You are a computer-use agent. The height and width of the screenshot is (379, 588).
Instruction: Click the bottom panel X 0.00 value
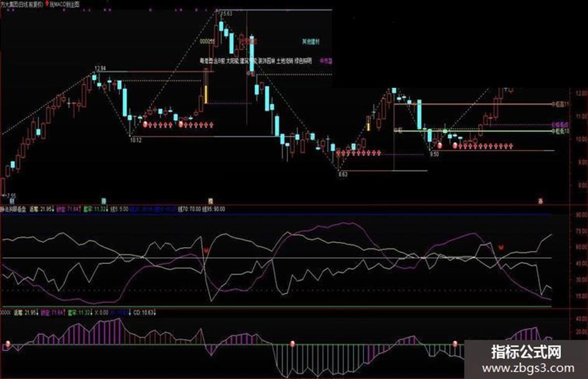[x=101, y=312]
